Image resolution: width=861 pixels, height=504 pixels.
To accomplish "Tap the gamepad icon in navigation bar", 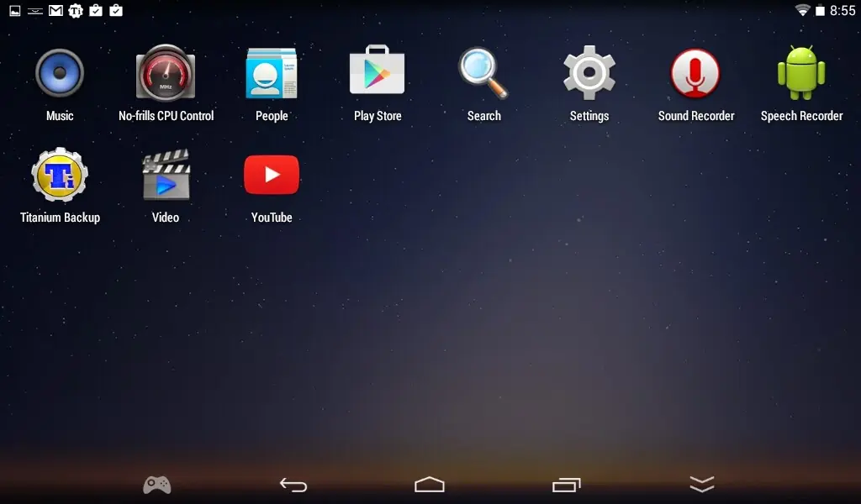I will 157,485.
